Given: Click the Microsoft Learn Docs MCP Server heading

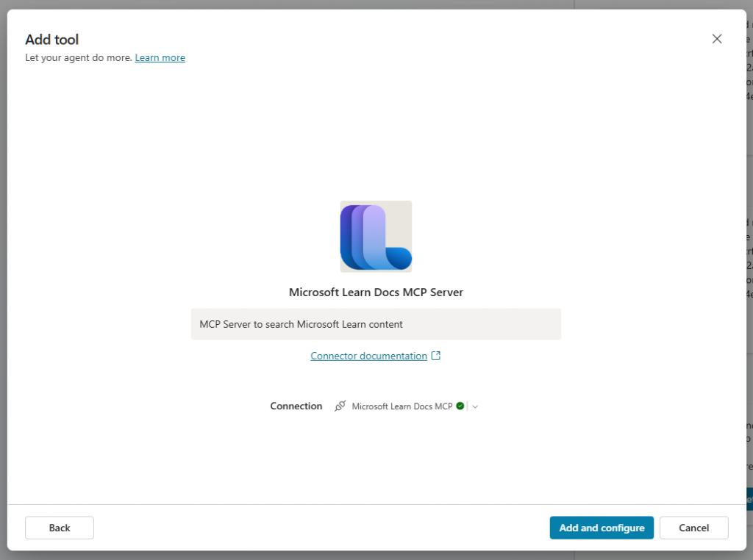Looking at the screenshot, I should coord(376,292).
